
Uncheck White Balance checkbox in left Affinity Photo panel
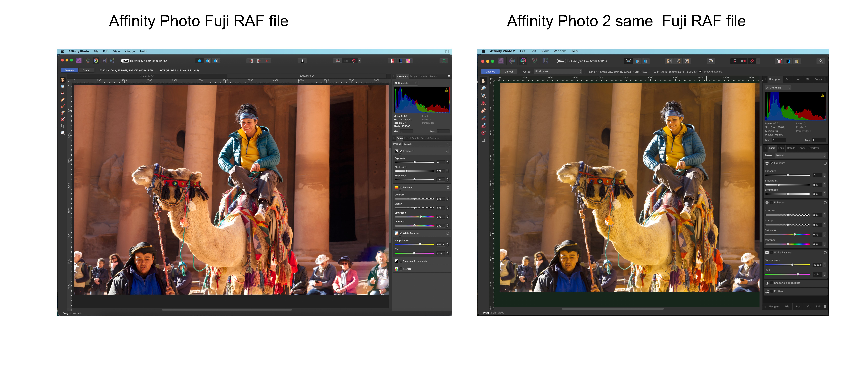[x=401, y=233]
